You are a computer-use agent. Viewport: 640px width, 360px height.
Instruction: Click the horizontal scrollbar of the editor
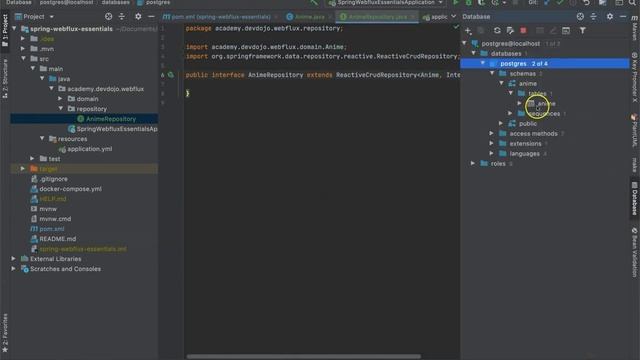(304, 356)
